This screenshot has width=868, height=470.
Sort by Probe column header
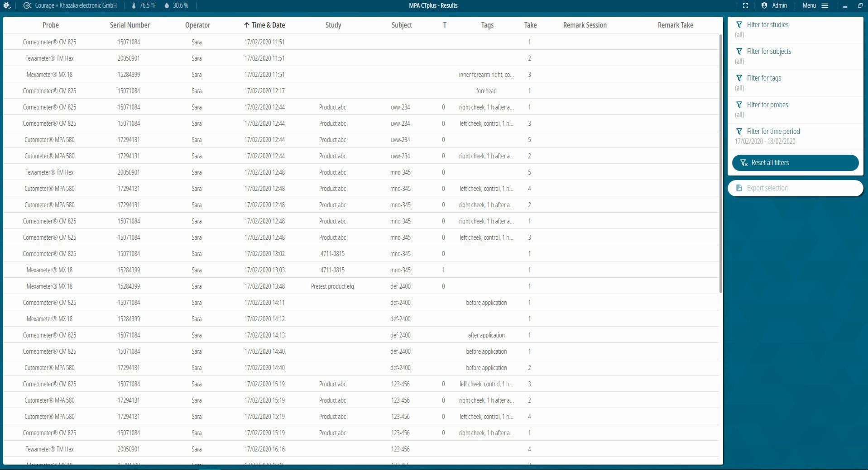click(x=51, y=25)
